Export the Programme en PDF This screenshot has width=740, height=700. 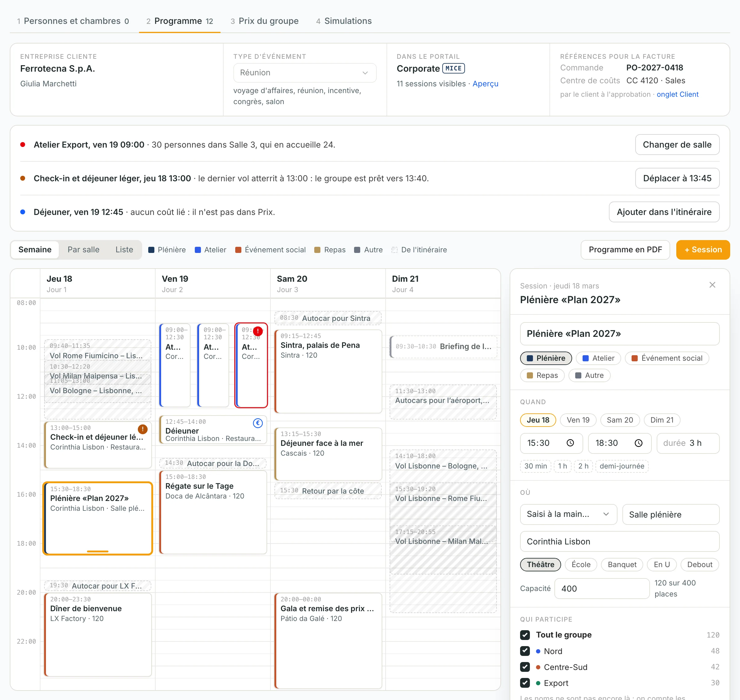coord(625,250)
